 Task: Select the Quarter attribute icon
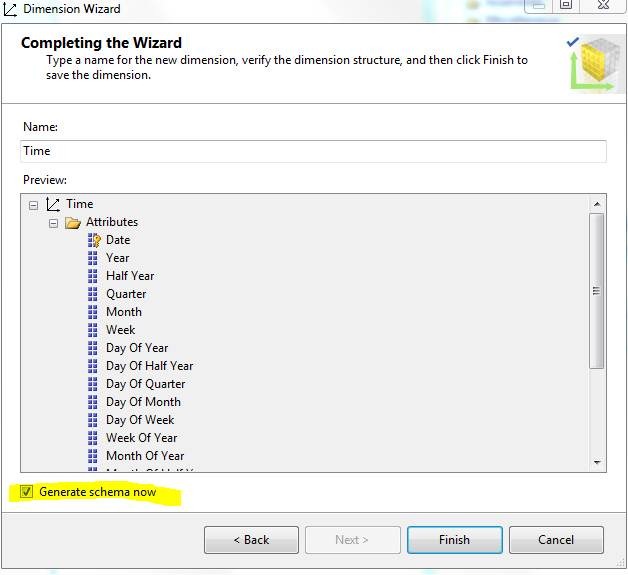click(x=94, y=294)
